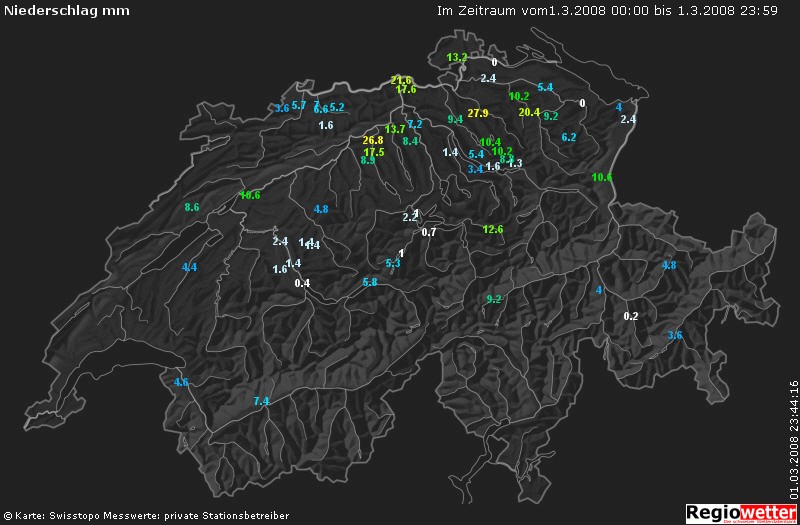This screenshot has height=525, width=800.
Task: Click the 7.4 blue station value
Action: [262, 401]
